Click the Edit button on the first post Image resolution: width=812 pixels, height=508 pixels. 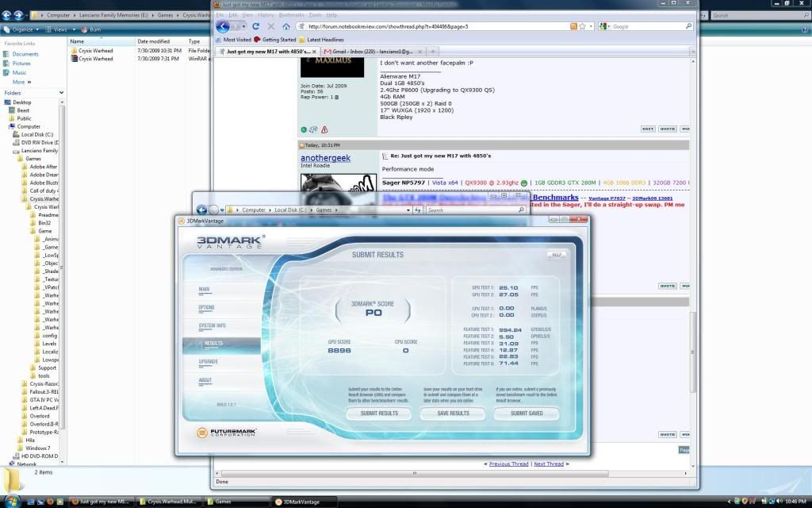point(648,129)
